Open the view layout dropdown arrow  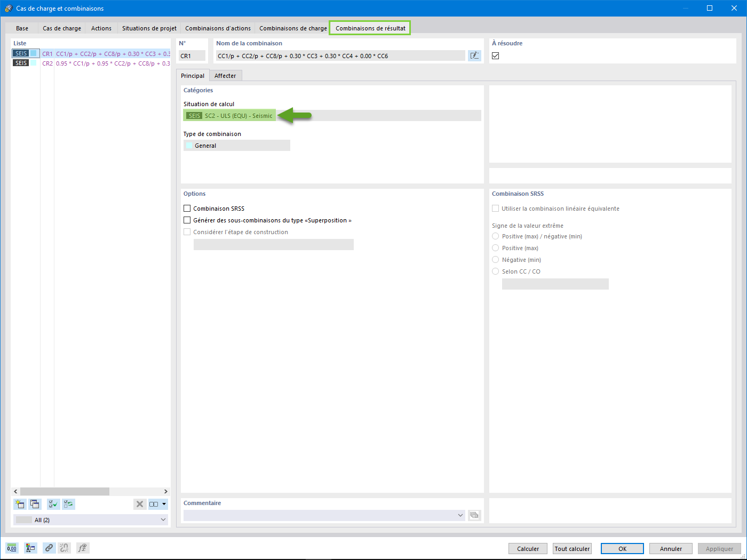[164, 504]
